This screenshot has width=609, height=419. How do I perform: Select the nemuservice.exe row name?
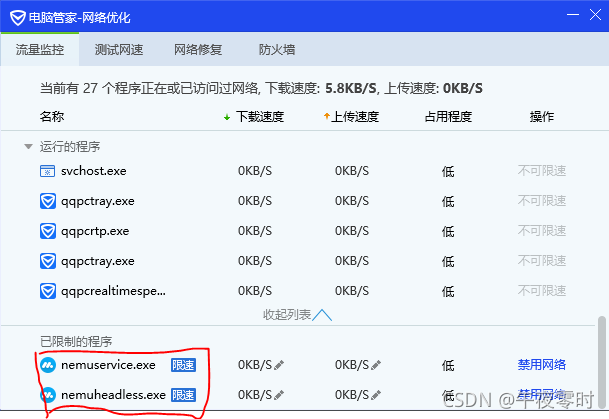pyautogui.click(x=108, y=365)
